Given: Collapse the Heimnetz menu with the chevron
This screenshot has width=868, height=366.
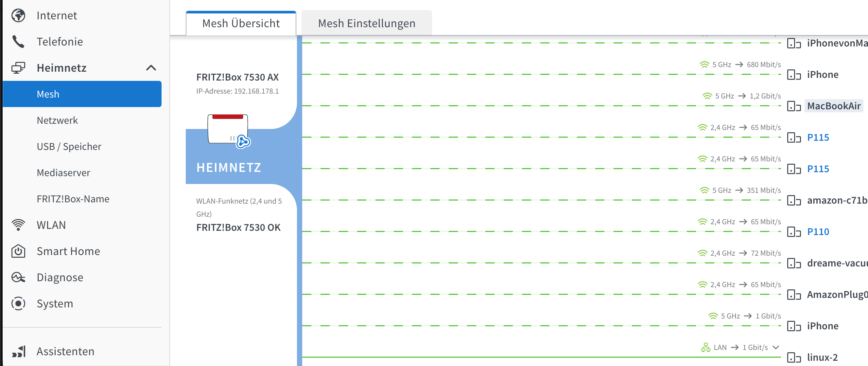Looking at the screenshot, I should (x=151, y=68).
